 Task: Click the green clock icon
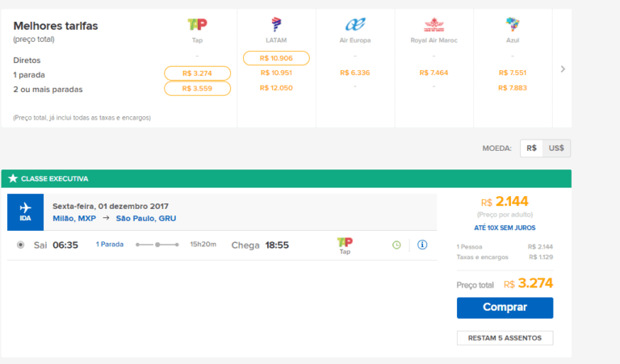click(x=396, y=245)
